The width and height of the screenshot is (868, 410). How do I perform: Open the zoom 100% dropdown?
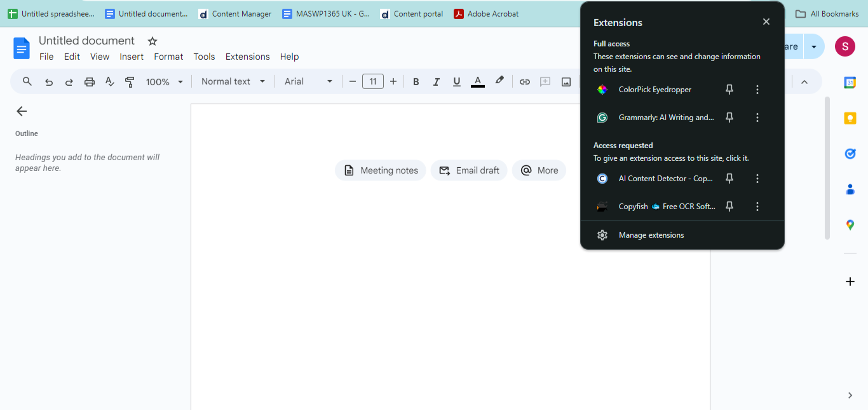165,81
